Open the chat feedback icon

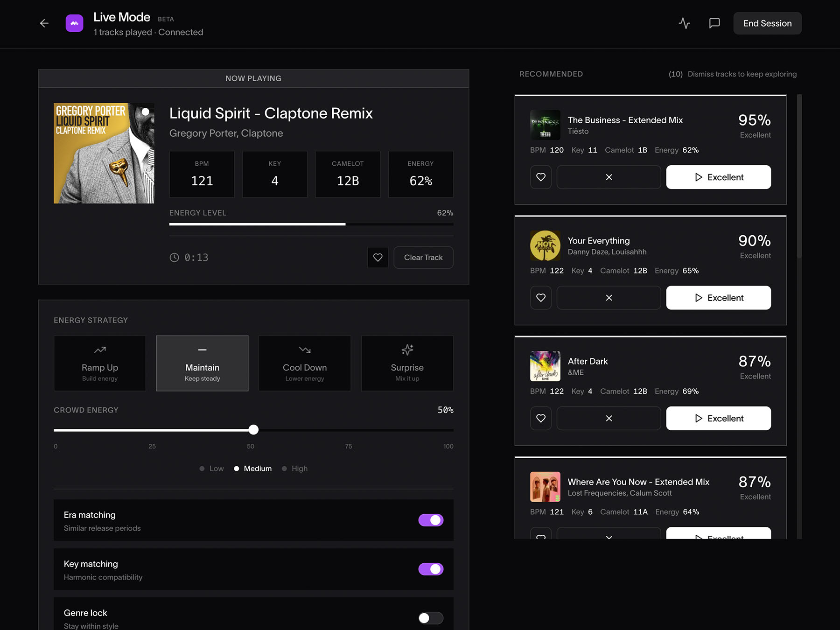tap(714, 23)
